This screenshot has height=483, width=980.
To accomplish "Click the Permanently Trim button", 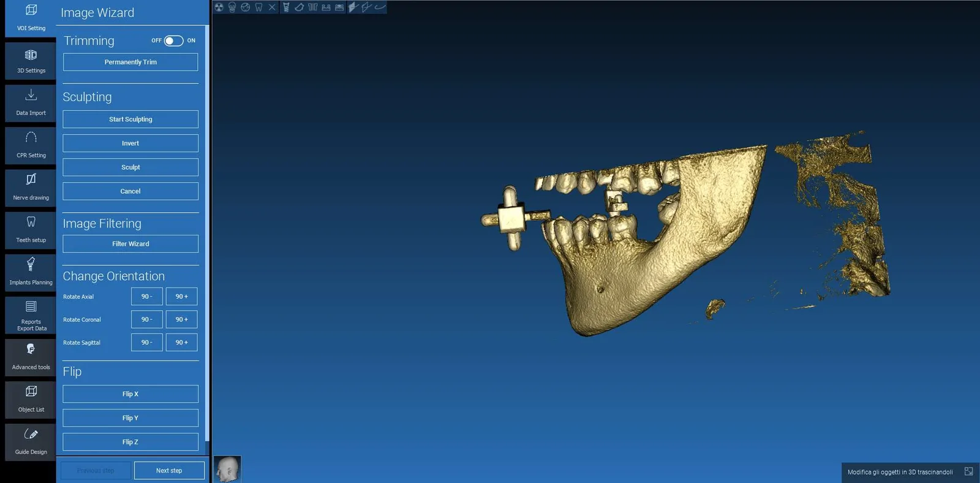I will 130,62.
